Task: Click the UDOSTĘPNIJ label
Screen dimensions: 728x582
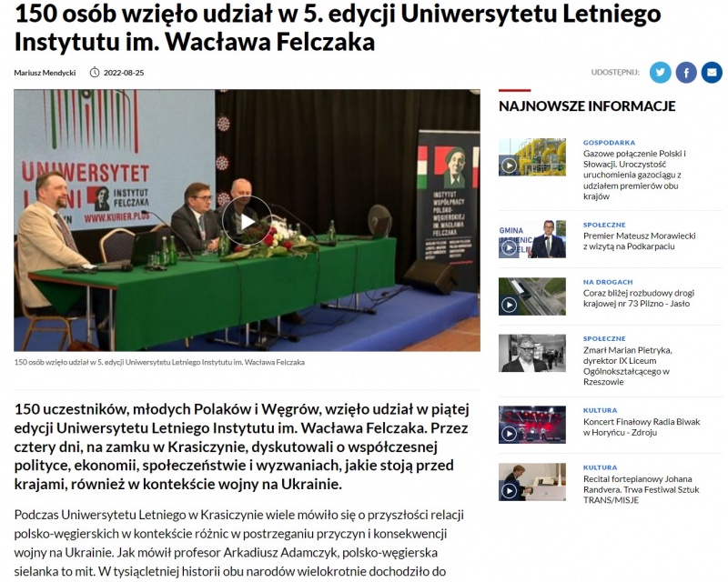Action: coord(615,73)
